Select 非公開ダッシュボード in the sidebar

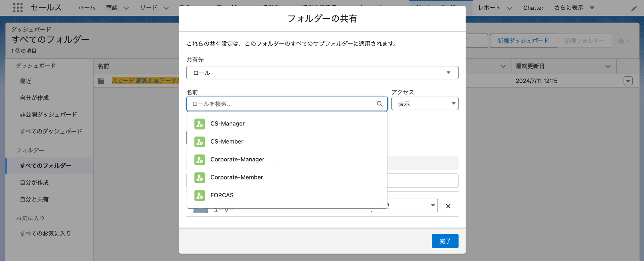click(x=48, y=115)
